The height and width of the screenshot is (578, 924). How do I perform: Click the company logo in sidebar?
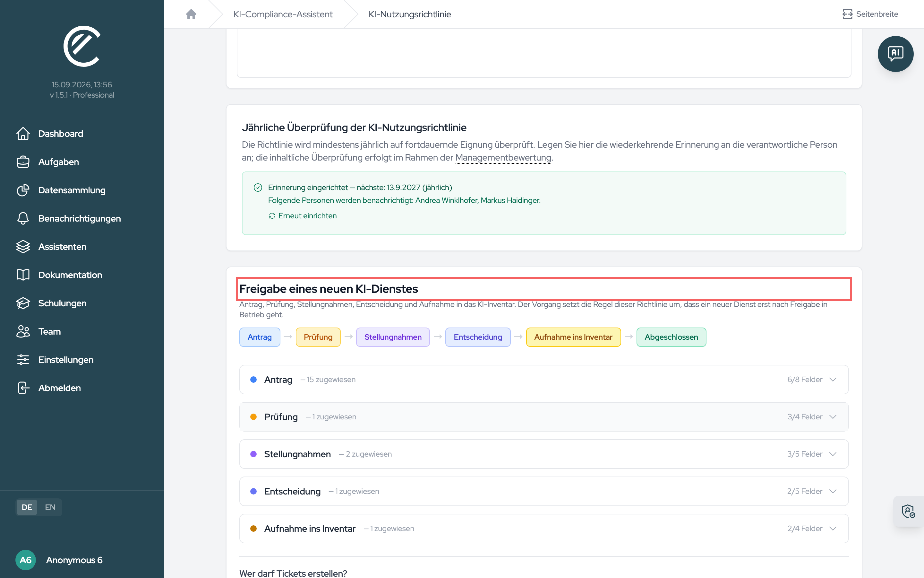pos(82,46)
